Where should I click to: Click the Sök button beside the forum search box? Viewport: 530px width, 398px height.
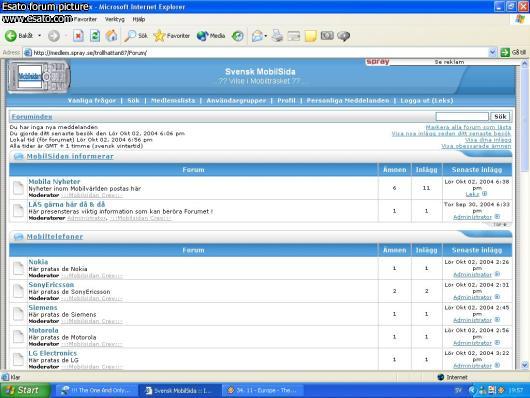click(500, 116)
